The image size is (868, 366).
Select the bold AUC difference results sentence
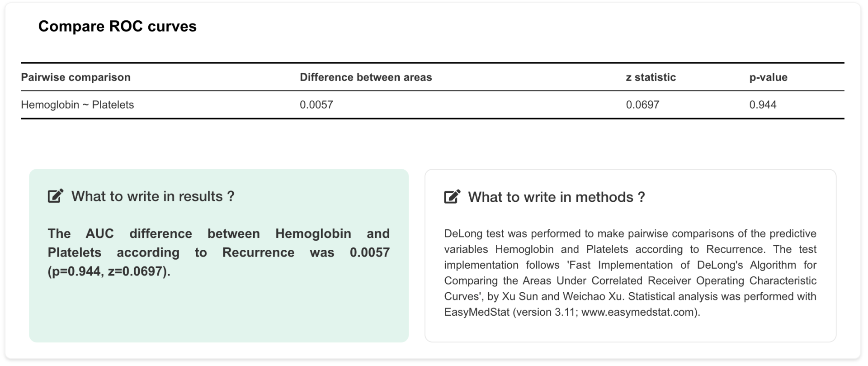click(219, 252)
